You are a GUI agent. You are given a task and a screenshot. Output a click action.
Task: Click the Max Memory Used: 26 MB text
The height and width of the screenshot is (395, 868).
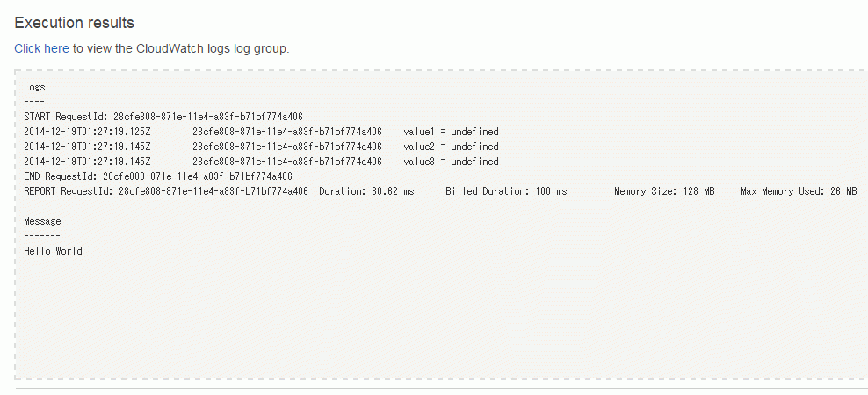(799, 191)
